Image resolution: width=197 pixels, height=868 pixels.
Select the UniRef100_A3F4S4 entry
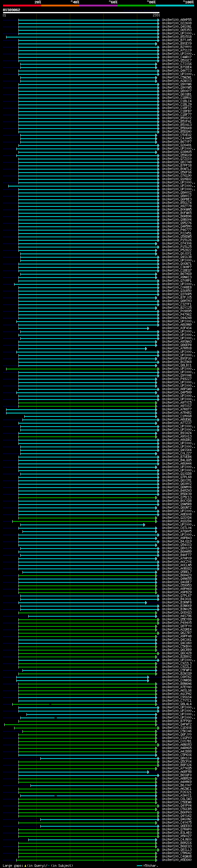tap(176, 328)
